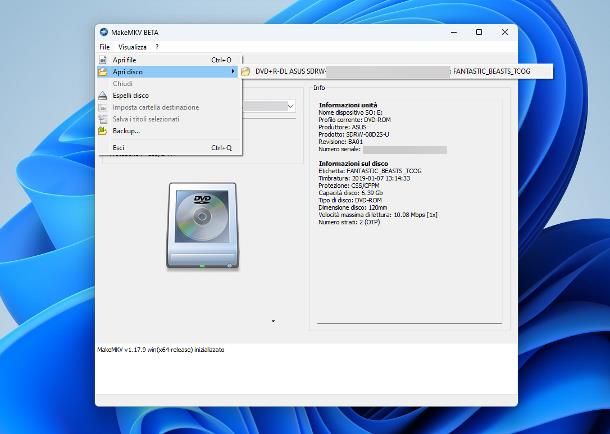
Task: Click the Protezione: CSS/CPPM line
Action: (349, 186)
